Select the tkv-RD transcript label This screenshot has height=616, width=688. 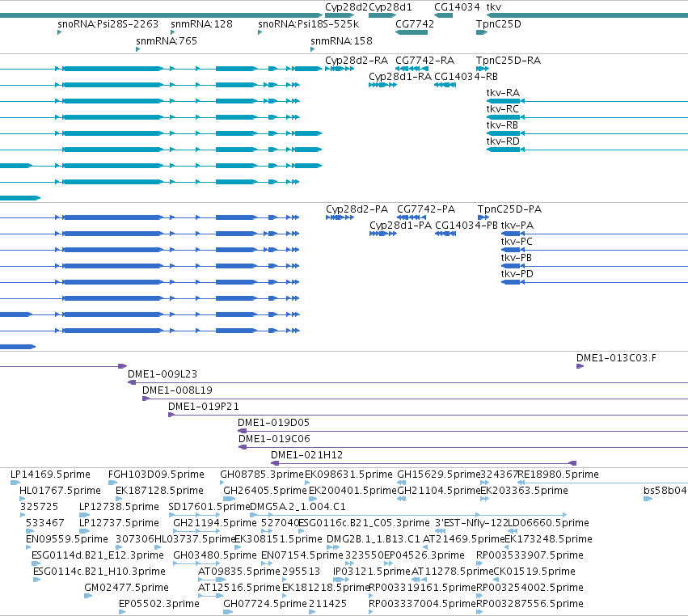(x=503, y=141)
